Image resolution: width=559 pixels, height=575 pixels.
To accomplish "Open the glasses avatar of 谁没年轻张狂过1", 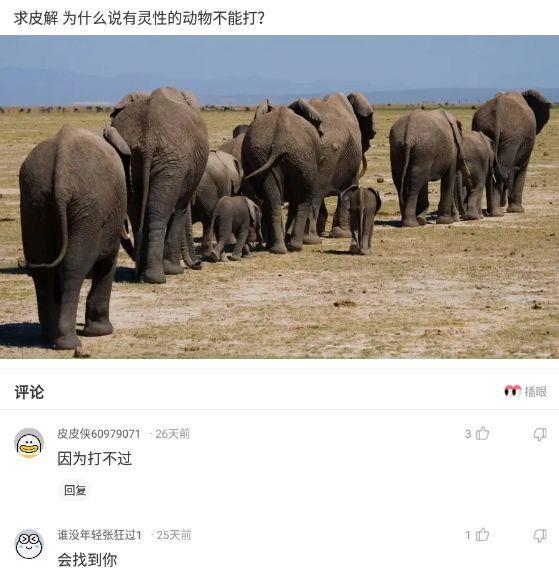I will 29,544.
